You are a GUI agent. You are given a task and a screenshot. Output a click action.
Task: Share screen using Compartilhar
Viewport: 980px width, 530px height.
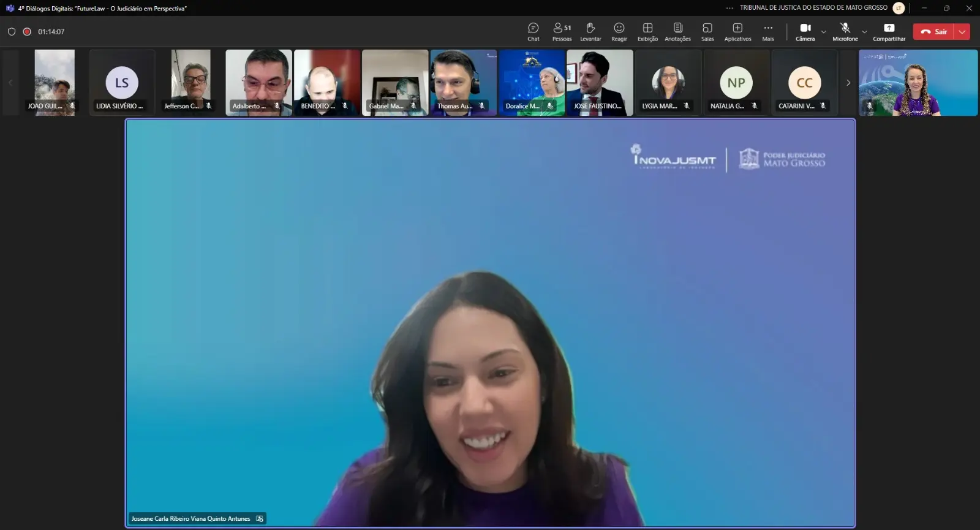(x=889, y=32)
